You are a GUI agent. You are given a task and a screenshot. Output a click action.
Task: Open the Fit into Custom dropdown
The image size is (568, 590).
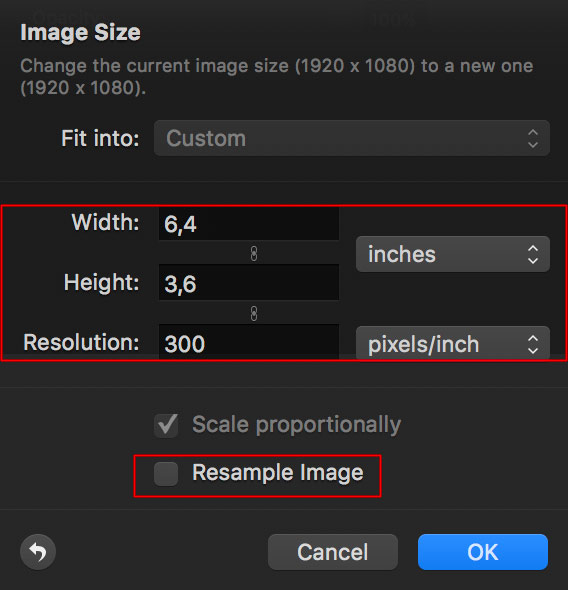(352, 138)
